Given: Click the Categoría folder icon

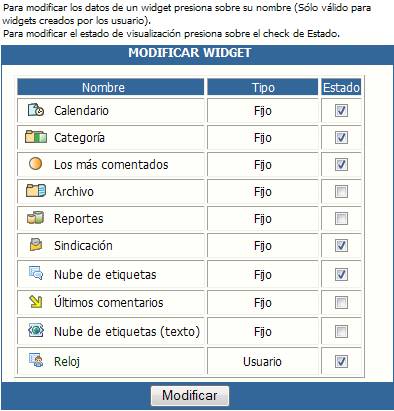Looking at the screenshot, I should tap(36, 137).
